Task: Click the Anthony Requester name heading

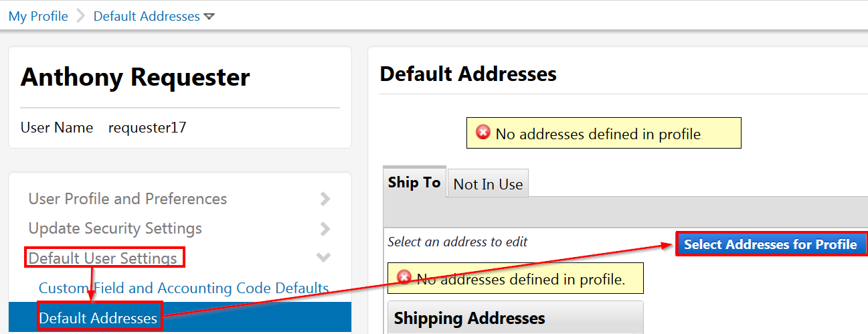Action: point(135,77)
